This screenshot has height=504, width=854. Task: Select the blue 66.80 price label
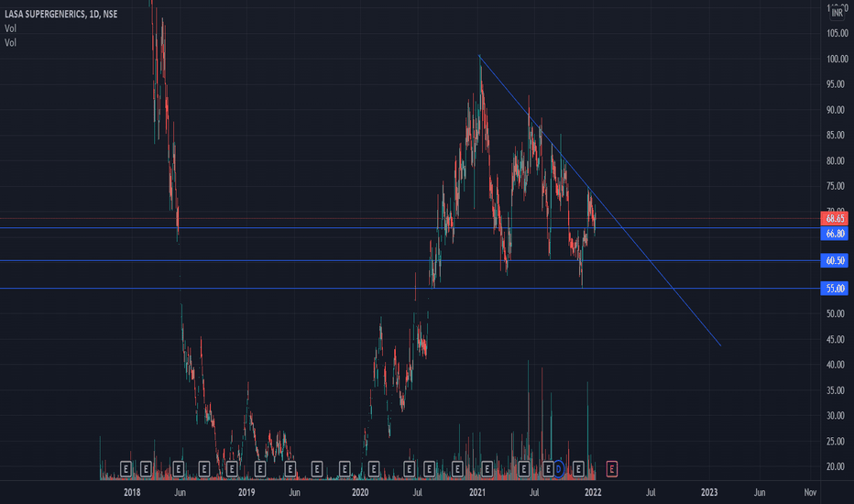[x=835, y=233]
